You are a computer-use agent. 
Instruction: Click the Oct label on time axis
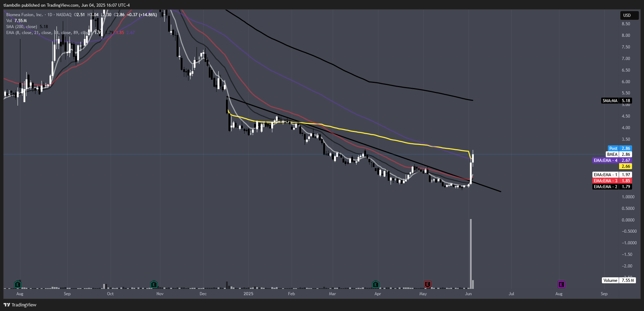tap(110, 294)
